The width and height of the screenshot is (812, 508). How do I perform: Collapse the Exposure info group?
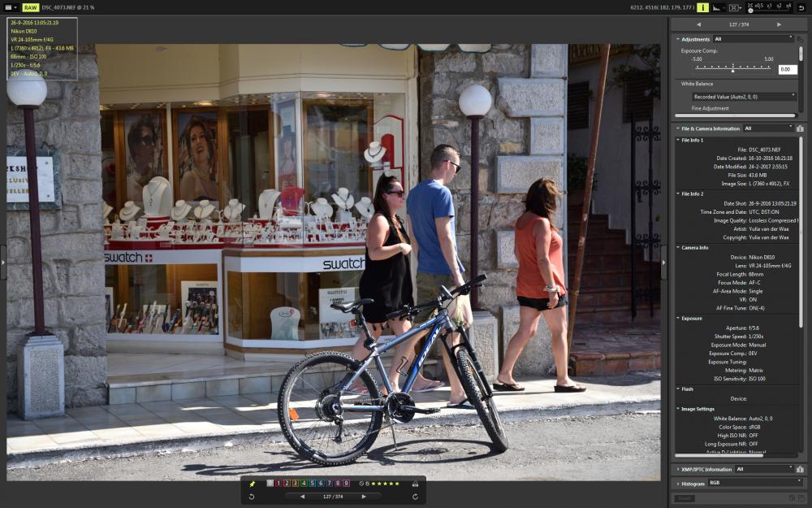point(678,319)
